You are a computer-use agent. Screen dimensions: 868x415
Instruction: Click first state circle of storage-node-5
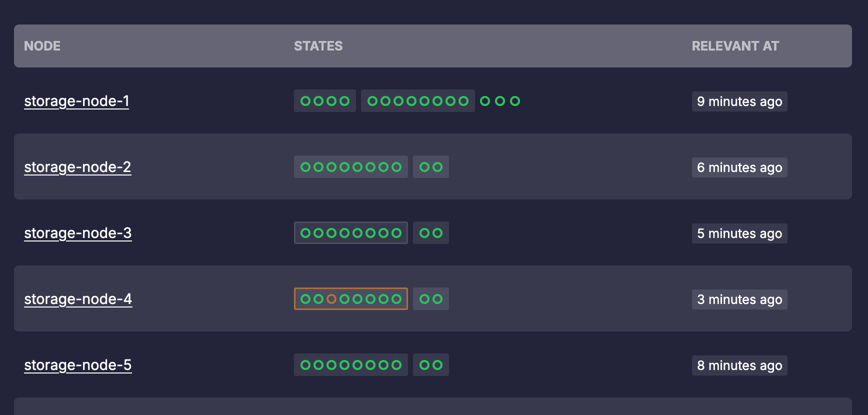click(x=305, y=365)
